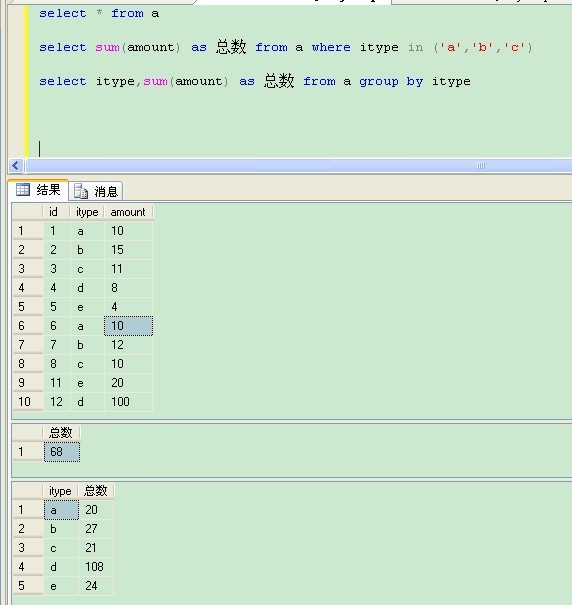Select the cell with amount 100
Viewport: 572px width, 605px height.
(129, 402)
